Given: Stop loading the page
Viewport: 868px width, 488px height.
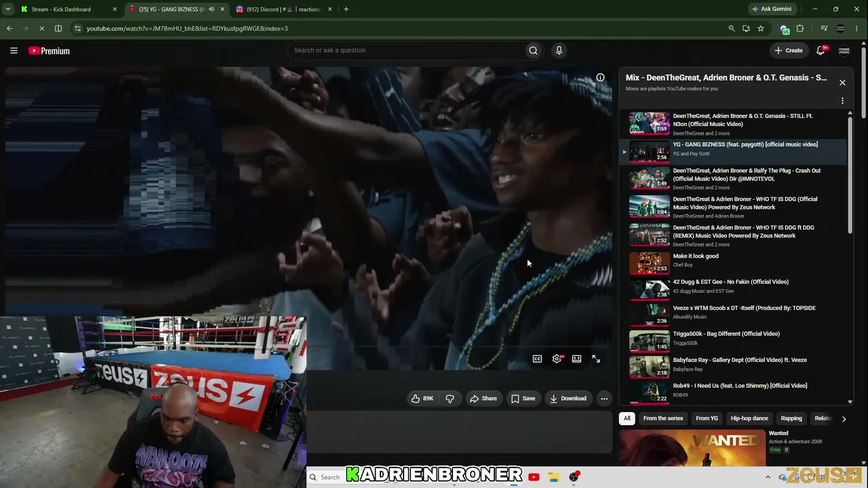Looking at the screenshot, I should [42, 28].
